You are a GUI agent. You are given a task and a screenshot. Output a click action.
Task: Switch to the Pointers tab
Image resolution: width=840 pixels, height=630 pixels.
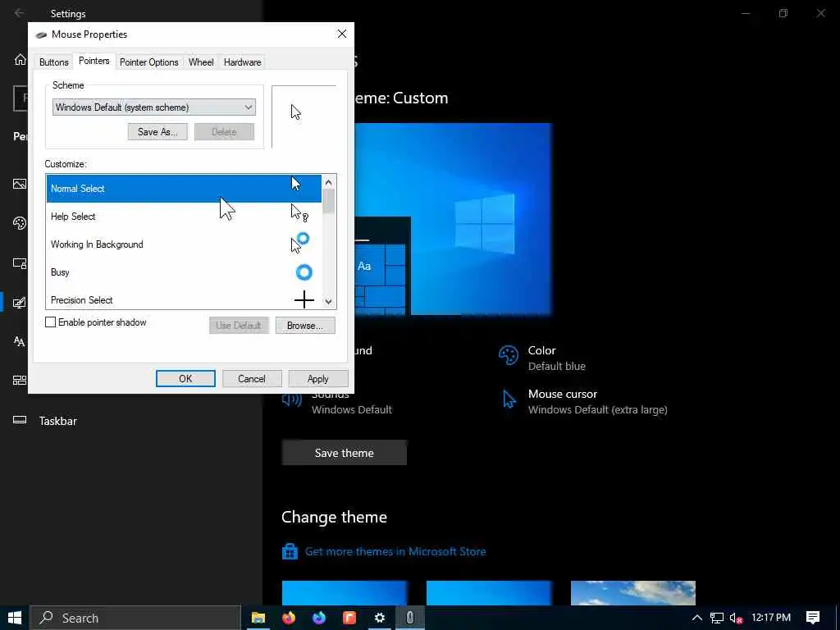(x=94, y=61)
